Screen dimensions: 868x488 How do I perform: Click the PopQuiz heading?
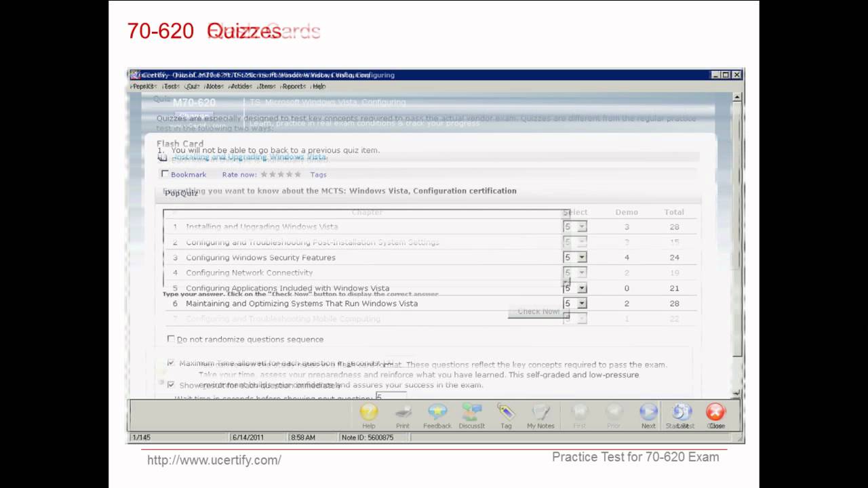point(181,193)
